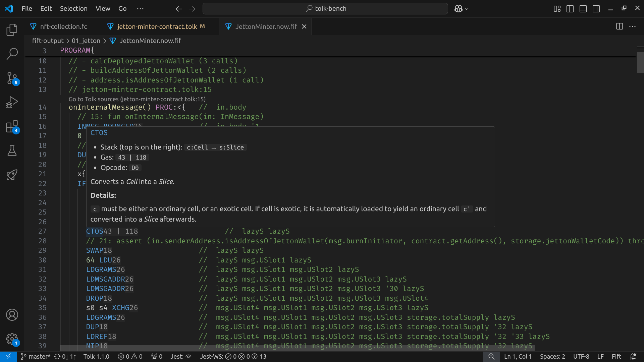Click the remote window indicator in status bar

click(x=9, y=357)
